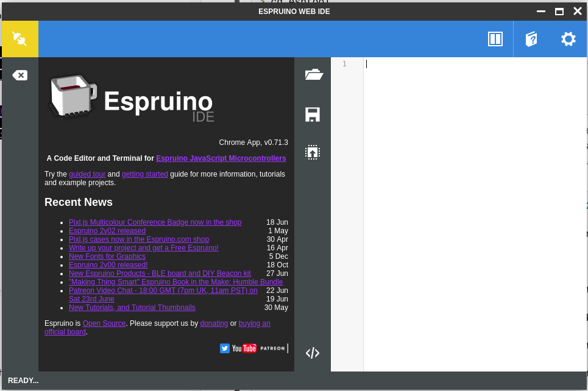The width and height of the screenshot is (588, 391).
Task: Switch between code and graphical editor
Action: point(313,353)
